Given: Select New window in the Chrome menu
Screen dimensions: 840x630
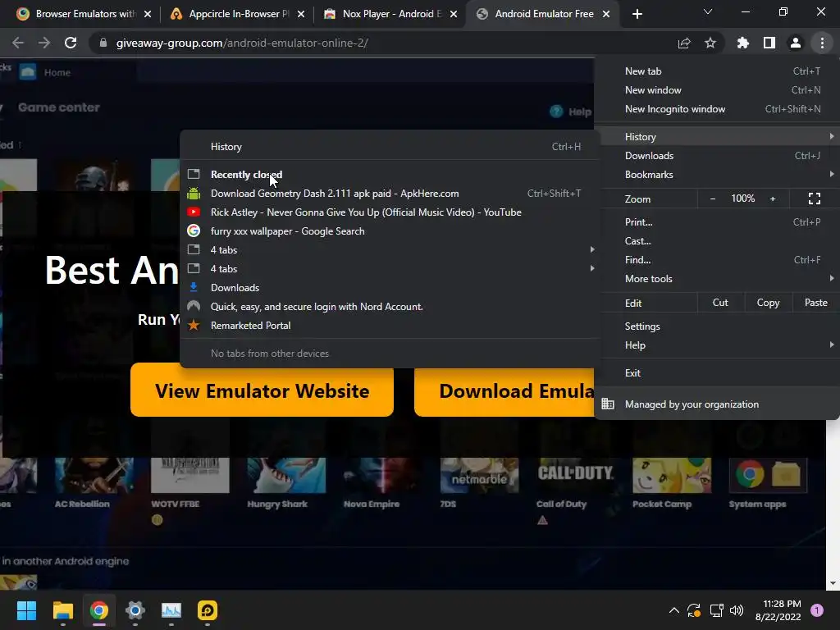Looking at the screenshot, I should click(x=717, y=90).
